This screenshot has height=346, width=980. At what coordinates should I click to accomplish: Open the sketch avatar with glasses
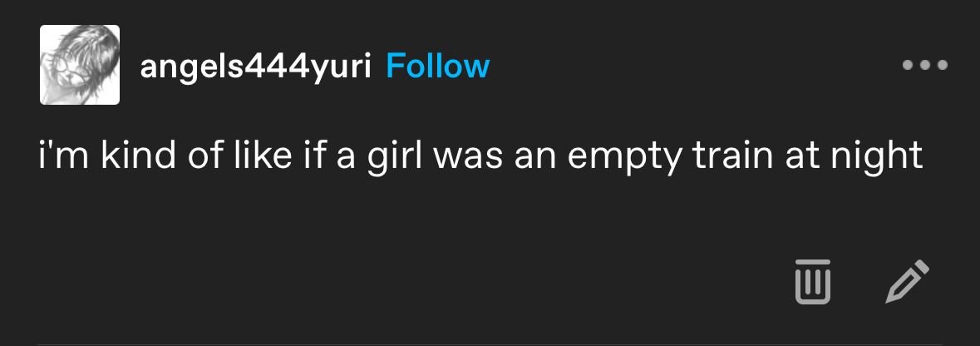click(80, 65)
